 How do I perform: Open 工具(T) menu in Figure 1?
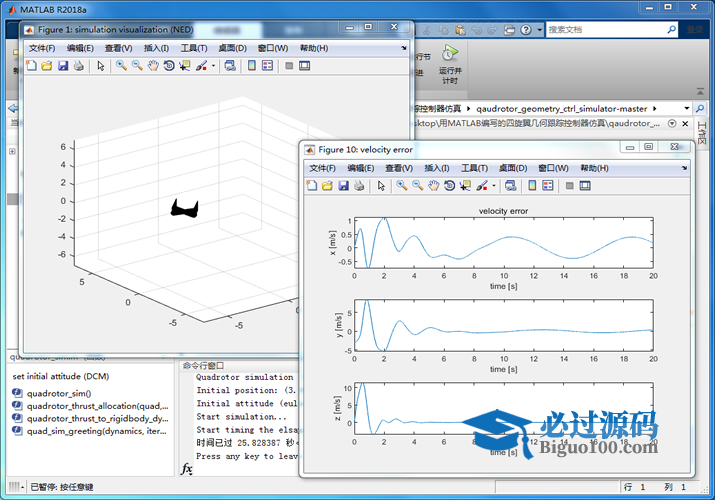(x=194, y=48)
